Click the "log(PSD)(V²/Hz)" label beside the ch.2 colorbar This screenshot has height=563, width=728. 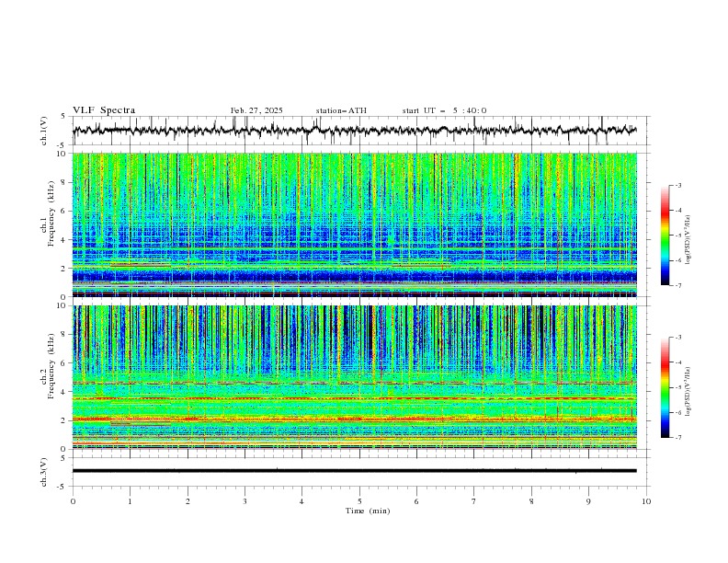(x=688, y=392)
